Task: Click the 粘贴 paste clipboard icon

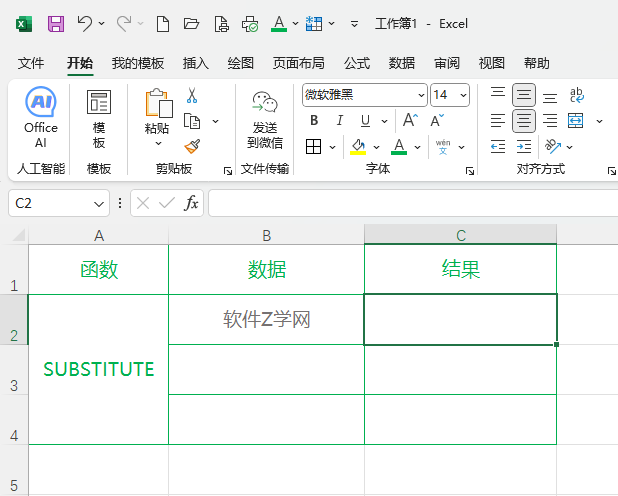Action: pos(159,103)
